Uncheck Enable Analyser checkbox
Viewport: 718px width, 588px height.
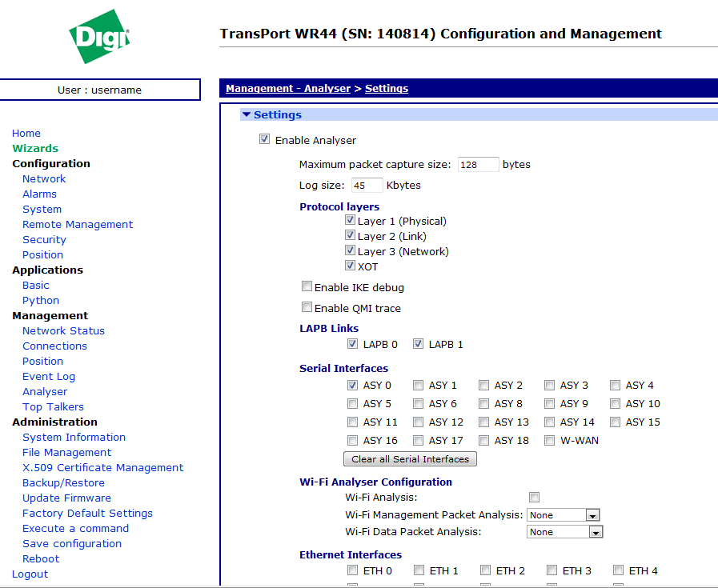265,139
